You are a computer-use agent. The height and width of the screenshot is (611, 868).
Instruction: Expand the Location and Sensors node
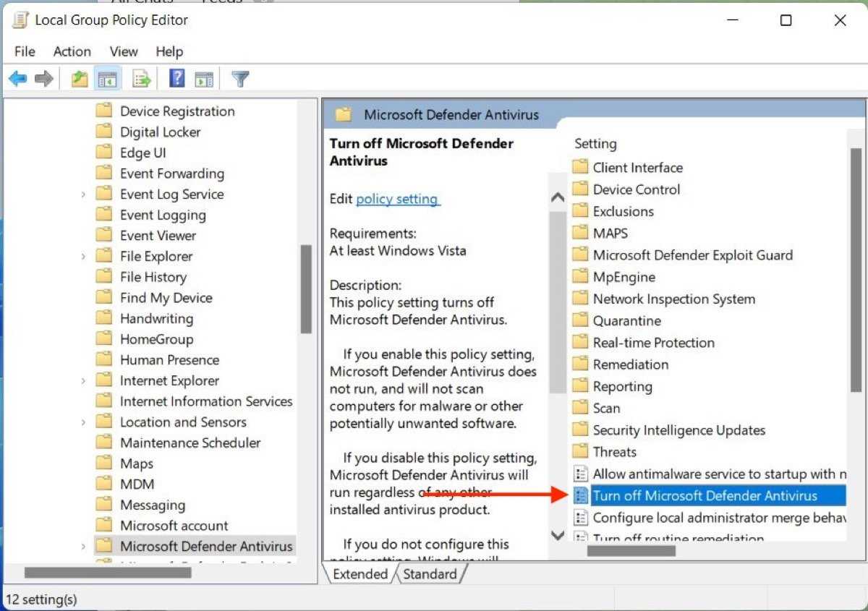click(83, 422)
